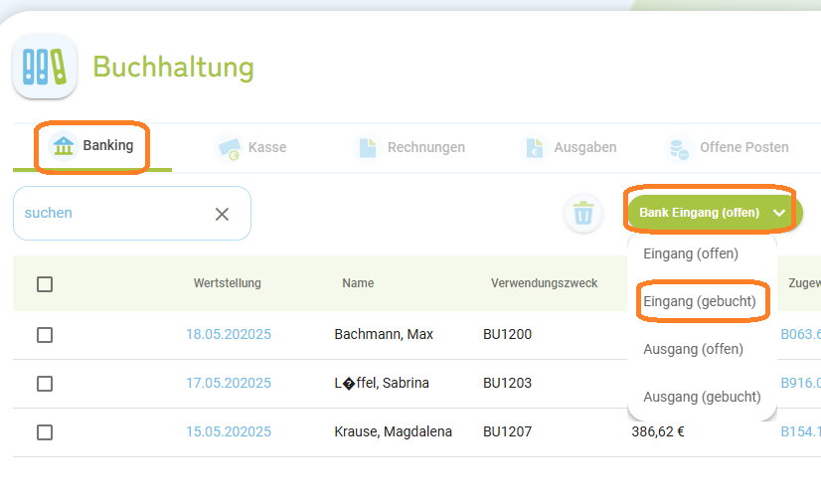Viewport: 821px width, 504px height.
Task: Switch to the Rechnungen tab
Action: coord(409,148)
